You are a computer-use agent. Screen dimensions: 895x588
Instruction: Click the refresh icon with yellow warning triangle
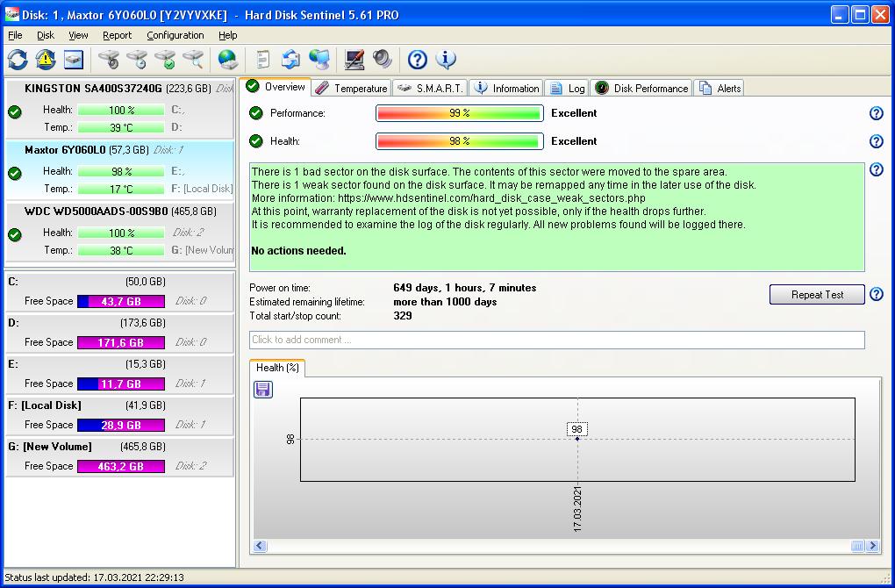tap(46, 59)
